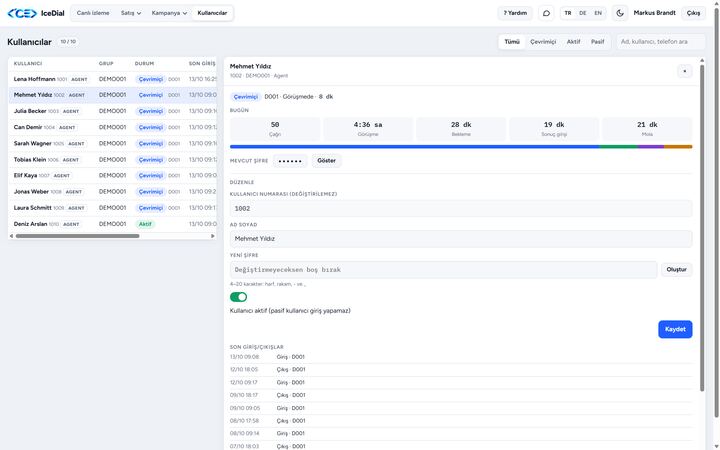
Task: Click the user search field
Action: tap(661, 42)
